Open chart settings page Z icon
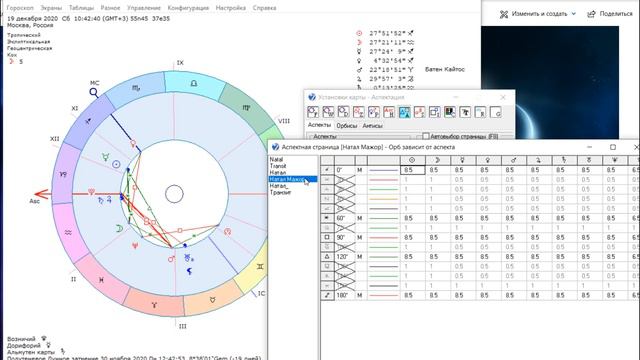 point(358,112)
